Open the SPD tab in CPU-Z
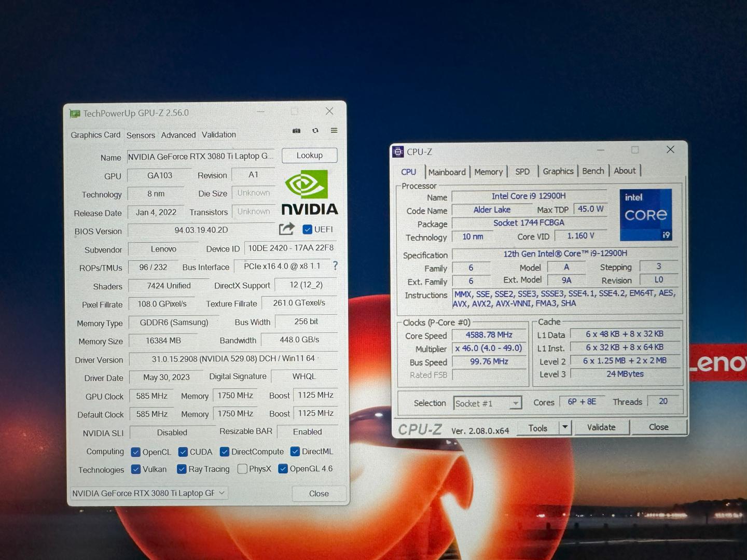747x560 pixels. (x=522, y=172)
